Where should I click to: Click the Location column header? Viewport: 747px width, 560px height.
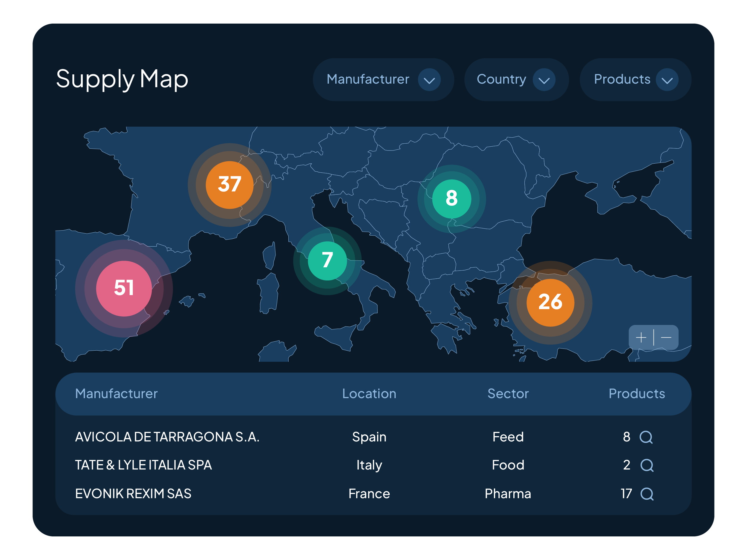(369, 394)
